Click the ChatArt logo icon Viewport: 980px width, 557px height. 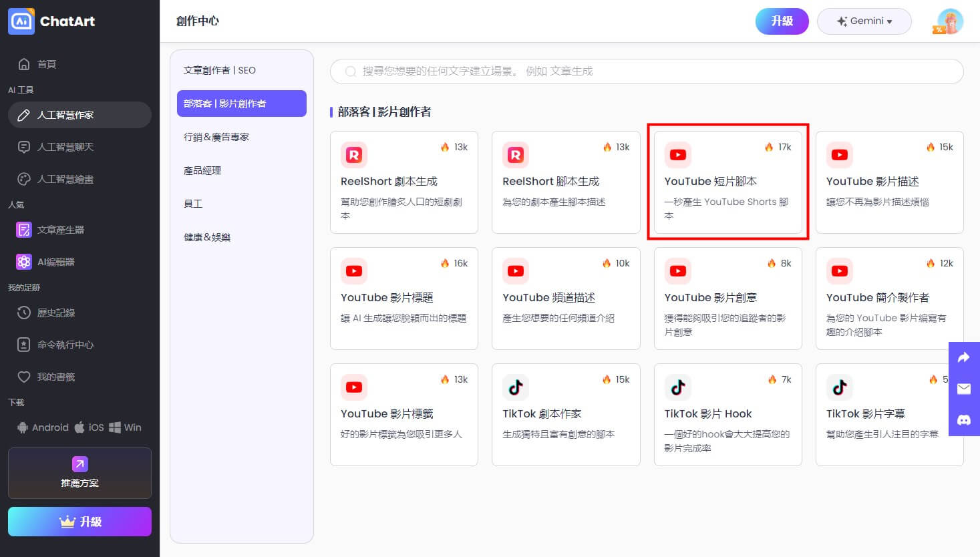21,21
